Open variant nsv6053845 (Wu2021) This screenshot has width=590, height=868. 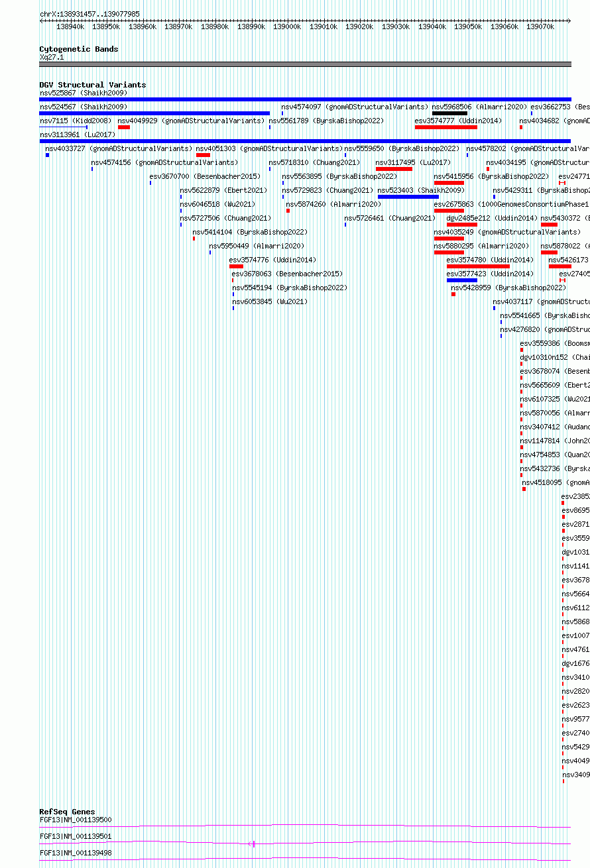270,301
